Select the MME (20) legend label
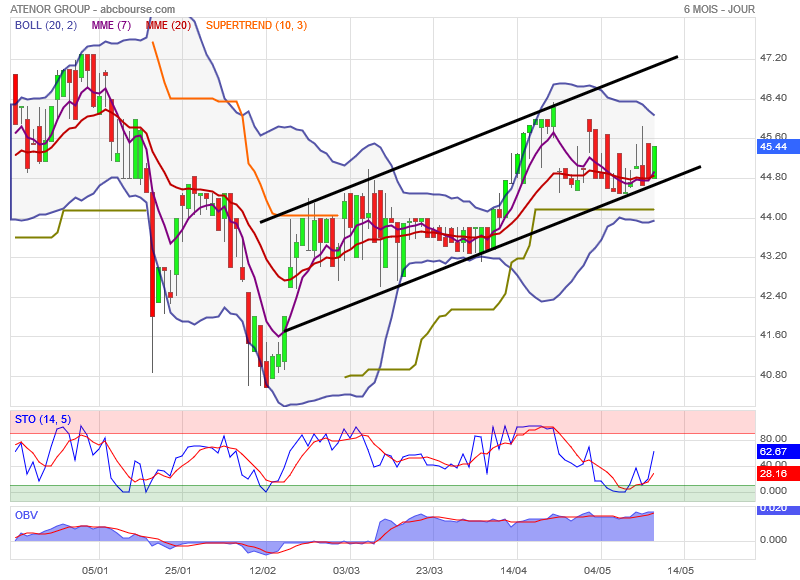This screenshot has height=580, width=800. point(168,25)
